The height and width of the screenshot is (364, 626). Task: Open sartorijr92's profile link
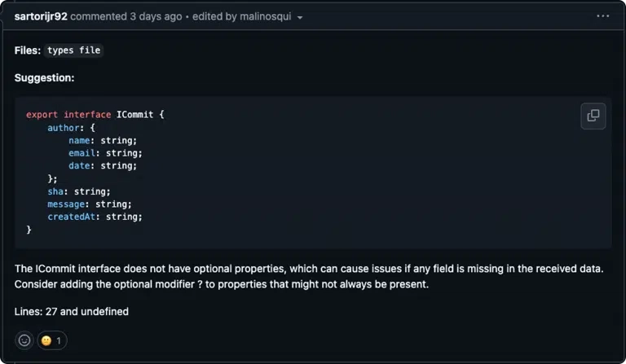pyautogui.click(x=41, y=16)
